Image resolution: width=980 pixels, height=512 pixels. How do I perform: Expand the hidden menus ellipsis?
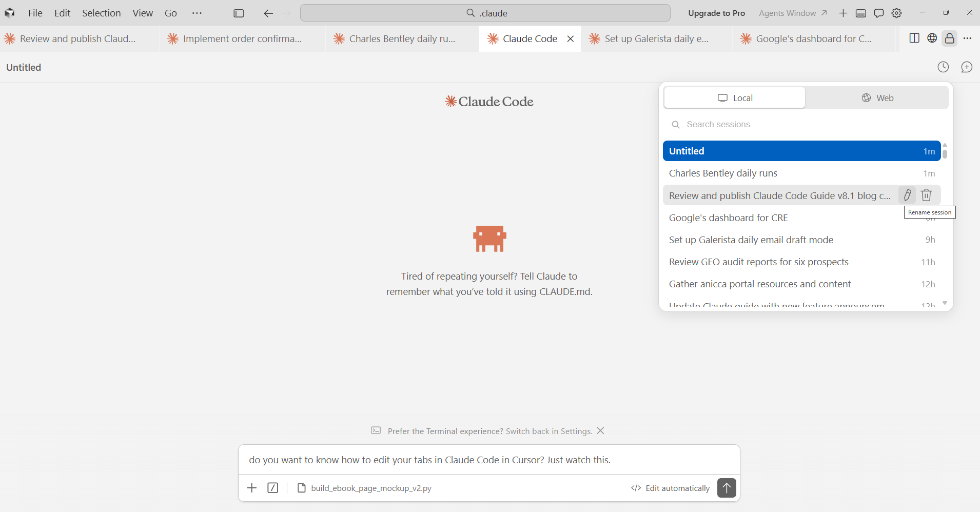tap(197, 13)
